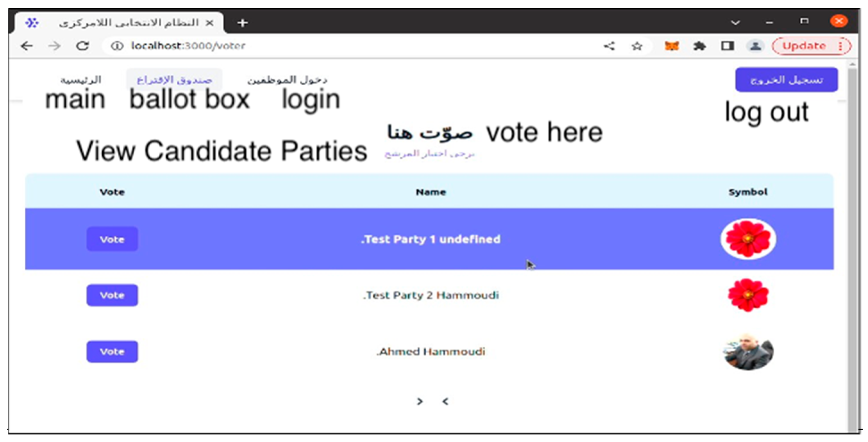Bookmark this page with the star icon
Screen dimensions: 868x442
(637, 46)
